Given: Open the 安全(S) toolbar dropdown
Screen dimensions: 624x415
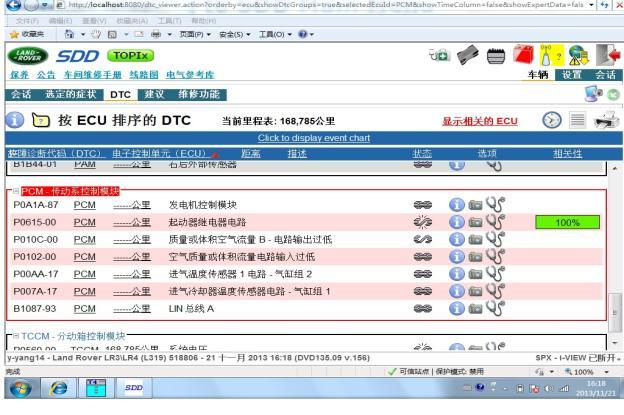Looking at the screenshot, I should pos(235,35).
